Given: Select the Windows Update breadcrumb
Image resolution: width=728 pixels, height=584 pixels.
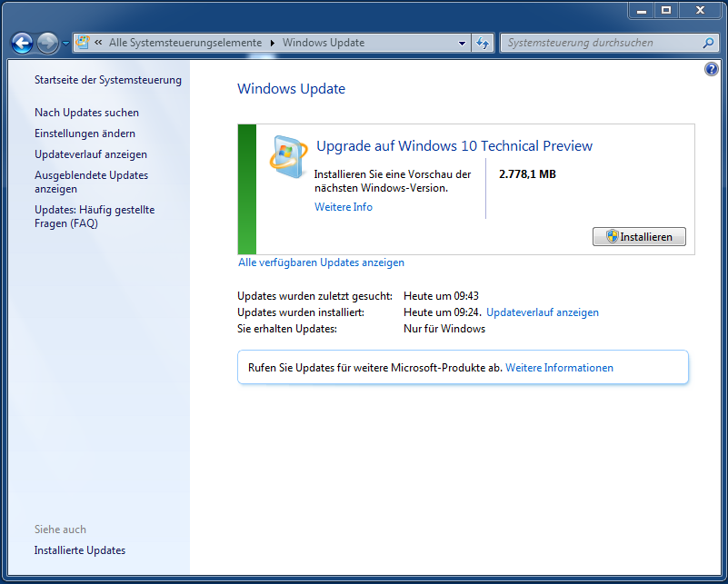Looking at the screenshot, I should (324, 43).
